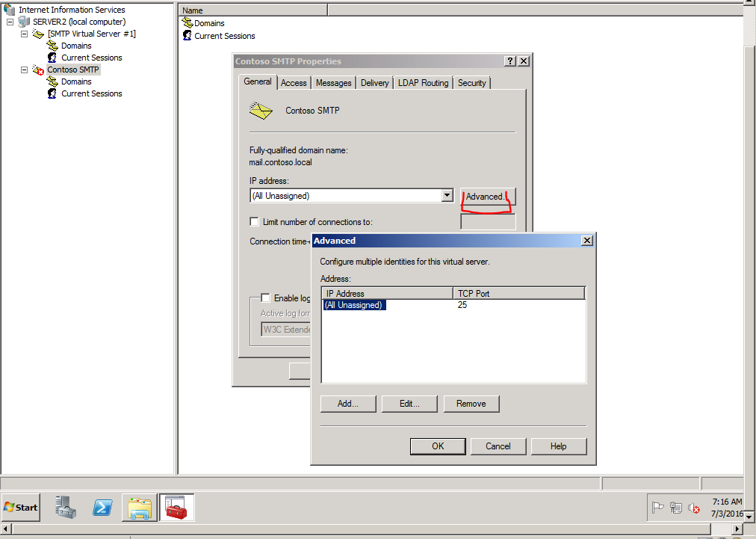Click mail.contoso.local domain name text
Screen dimensions: 756x539
click(280, 162)
